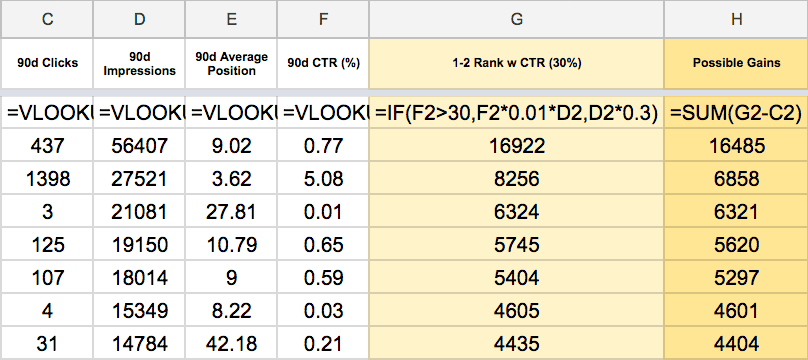Select the VLOOKUP formula cell in column D
This screenshot has height=360, width=808.
(x=139, y=113)
